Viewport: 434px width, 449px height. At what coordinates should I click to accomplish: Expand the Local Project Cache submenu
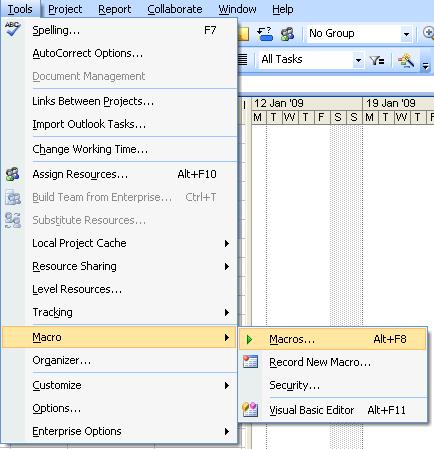tap(227, 243)
